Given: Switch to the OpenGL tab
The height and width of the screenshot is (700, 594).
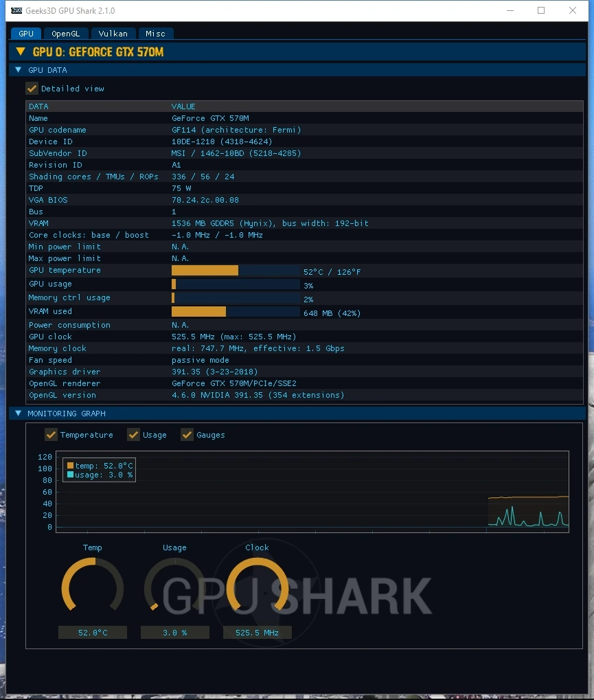Looking at the screenshot, I should (x=66, y=34).
